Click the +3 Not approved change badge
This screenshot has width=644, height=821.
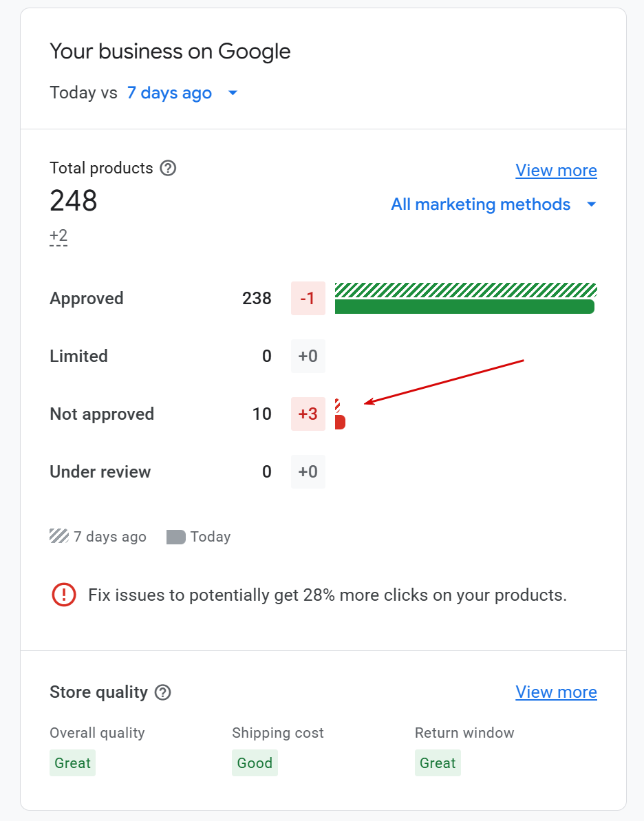click(308, 414)
